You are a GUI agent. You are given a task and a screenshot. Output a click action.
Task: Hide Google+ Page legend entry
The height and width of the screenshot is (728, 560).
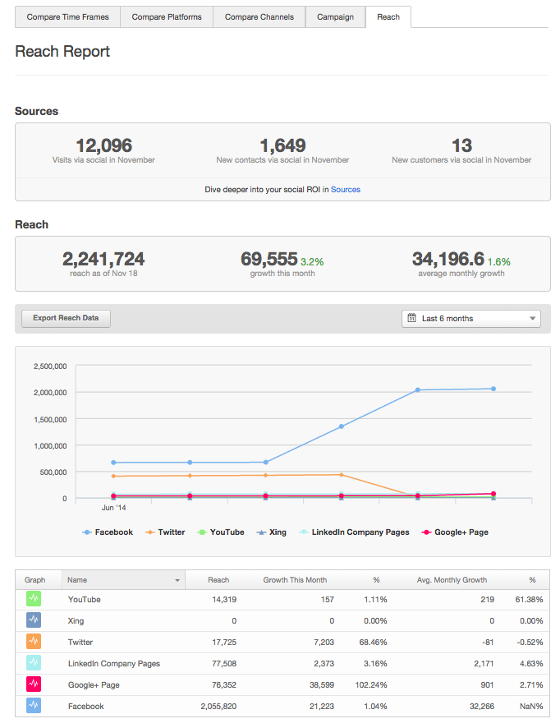[455, 532]
